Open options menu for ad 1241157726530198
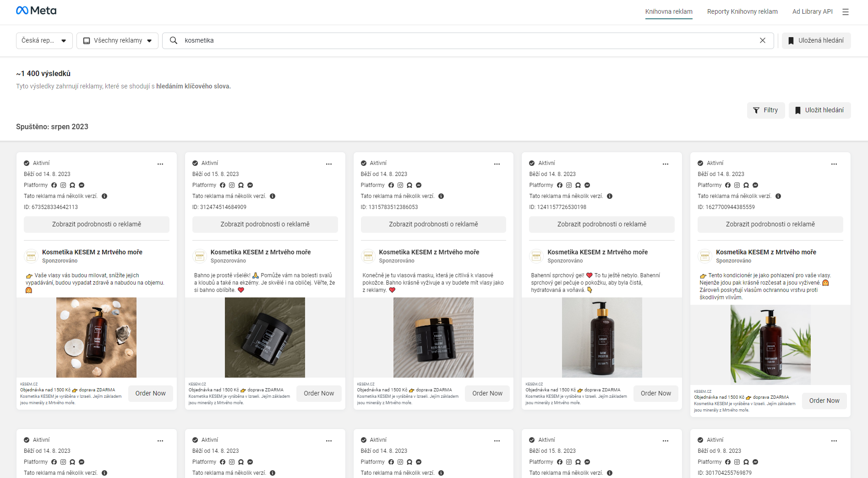The width and height of the screenshot is (868, 478). [666, 164]
